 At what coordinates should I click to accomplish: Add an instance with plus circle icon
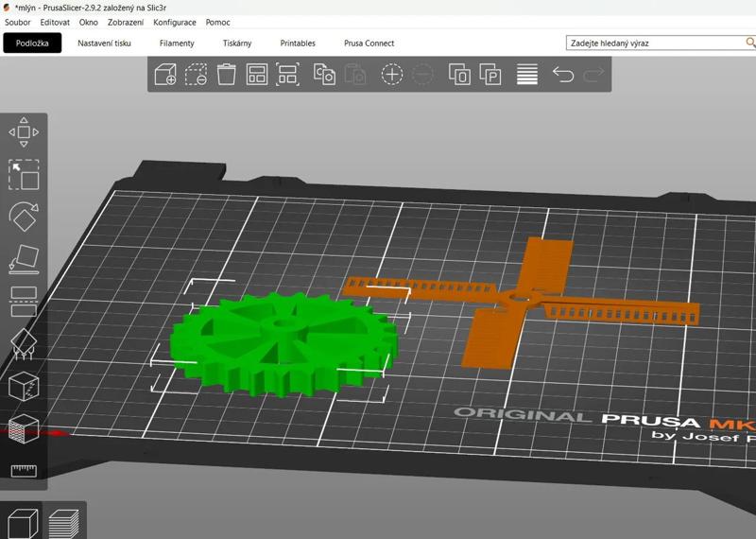coord(392,75)
